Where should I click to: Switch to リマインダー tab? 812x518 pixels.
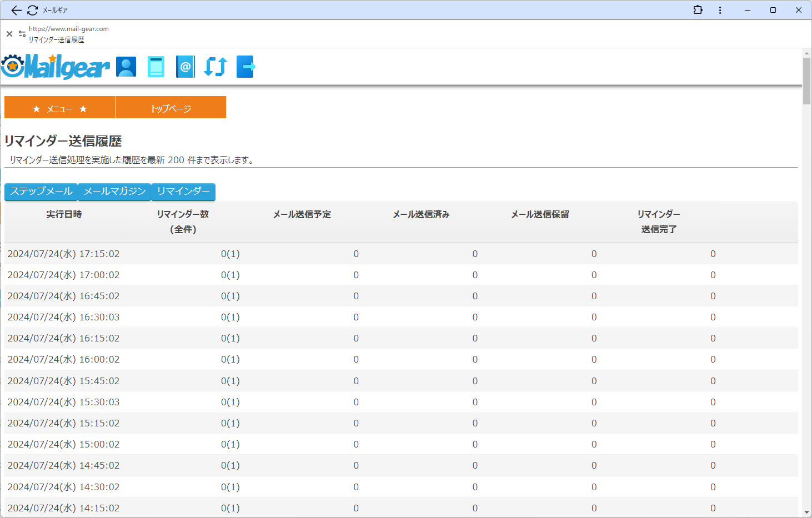tap(183, 192)
